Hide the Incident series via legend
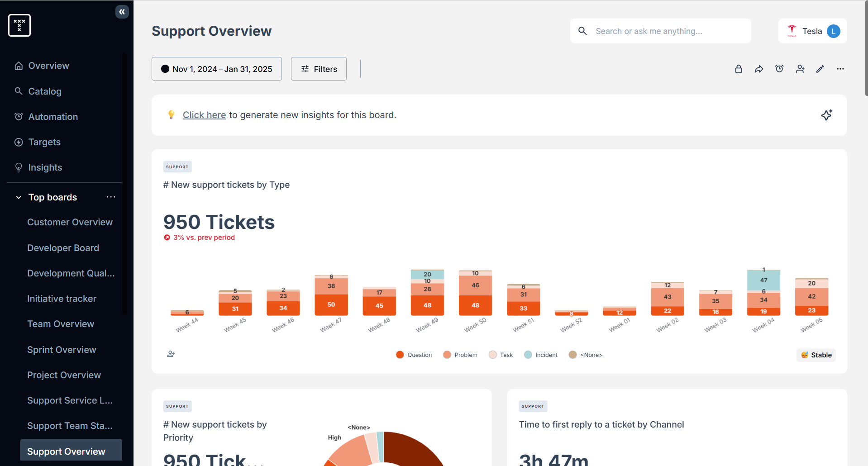868x466 pixels. (540, 355)
